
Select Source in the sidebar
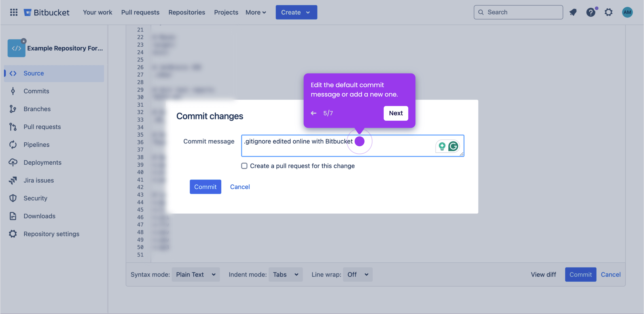[54, 73]
